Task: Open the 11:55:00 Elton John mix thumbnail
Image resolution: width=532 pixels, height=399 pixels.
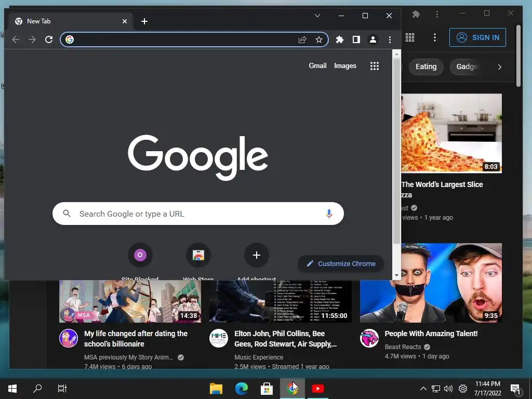Action: click(280, 301)
